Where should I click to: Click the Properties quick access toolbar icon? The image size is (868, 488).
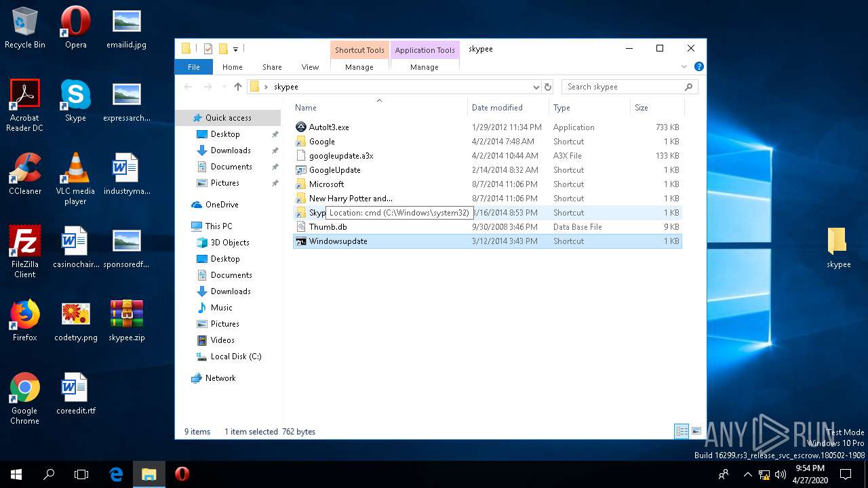tap(208, 49)
